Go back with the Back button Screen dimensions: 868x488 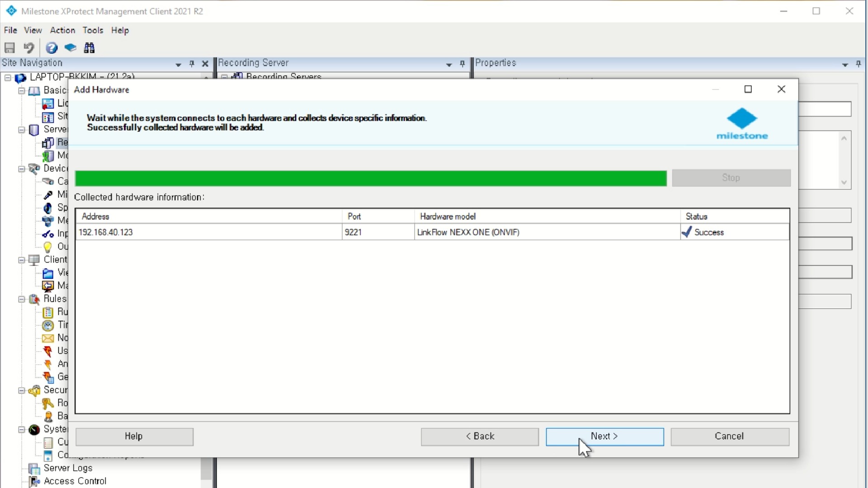[x=480, y=436]
